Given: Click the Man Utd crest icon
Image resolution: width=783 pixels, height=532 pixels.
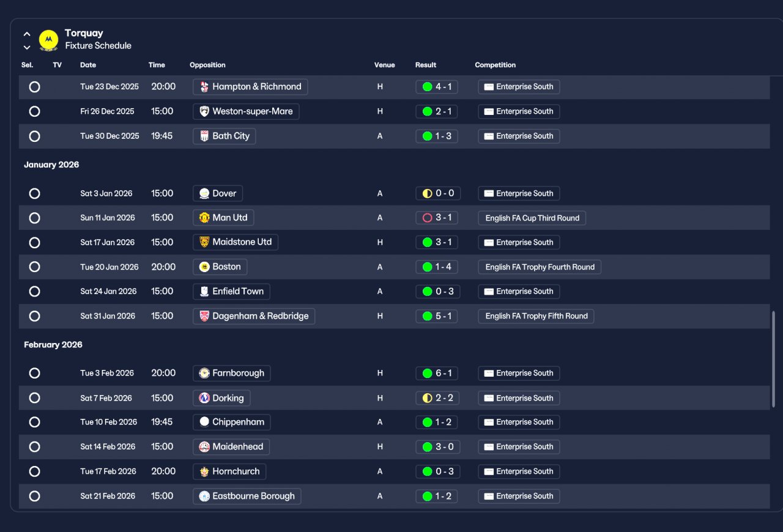Looking at the screenshot, I should pos(204,218).
